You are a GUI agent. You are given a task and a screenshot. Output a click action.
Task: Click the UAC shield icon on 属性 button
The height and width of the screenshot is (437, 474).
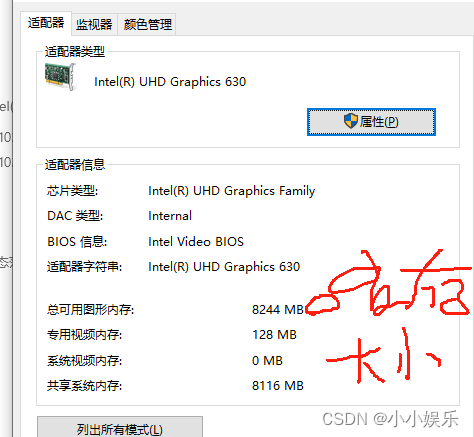click(x=351, y=121)
